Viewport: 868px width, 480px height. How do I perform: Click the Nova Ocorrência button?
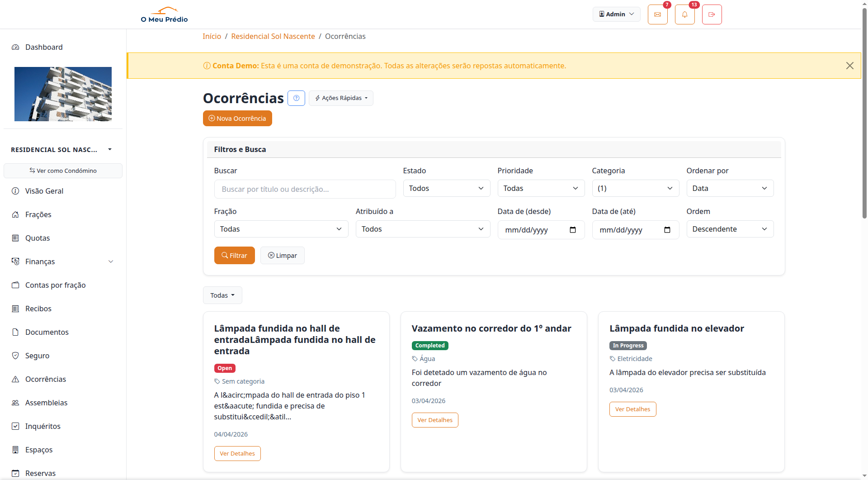click(x=237, y=119)
